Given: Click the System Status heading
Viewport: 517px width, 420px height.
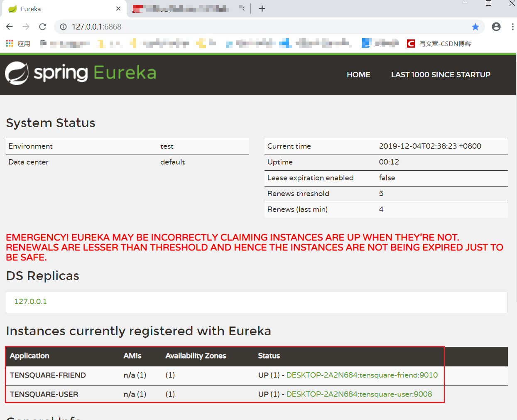Looking at the screenshot, I should pyautogui.click(x=51, y=123).
